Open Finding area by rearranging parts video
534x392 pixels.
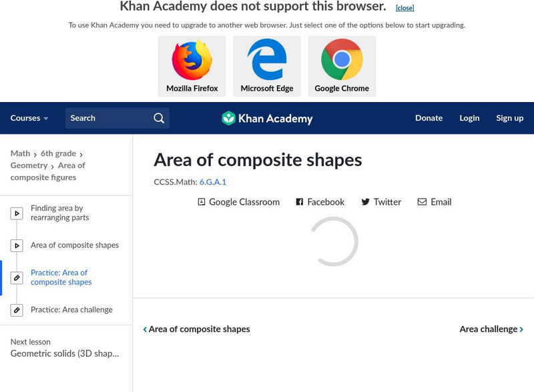click(x=59, y=213)
